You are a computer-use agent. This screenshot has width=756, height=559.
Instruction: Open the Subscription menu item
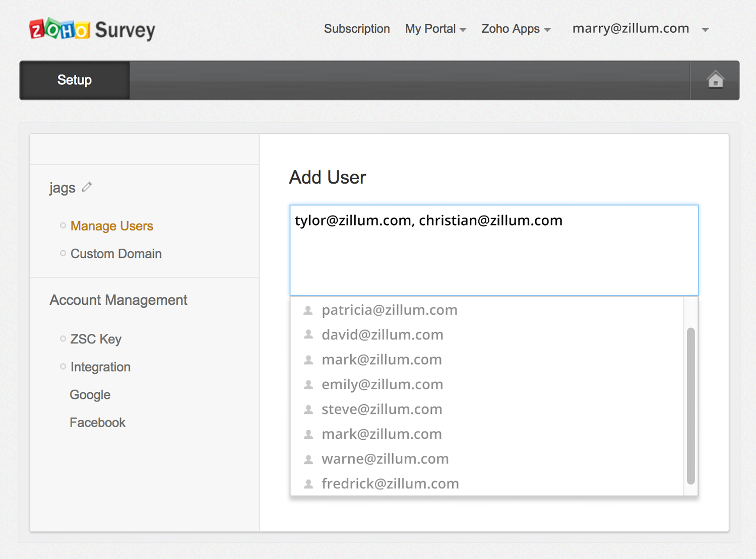click(357, 29)
